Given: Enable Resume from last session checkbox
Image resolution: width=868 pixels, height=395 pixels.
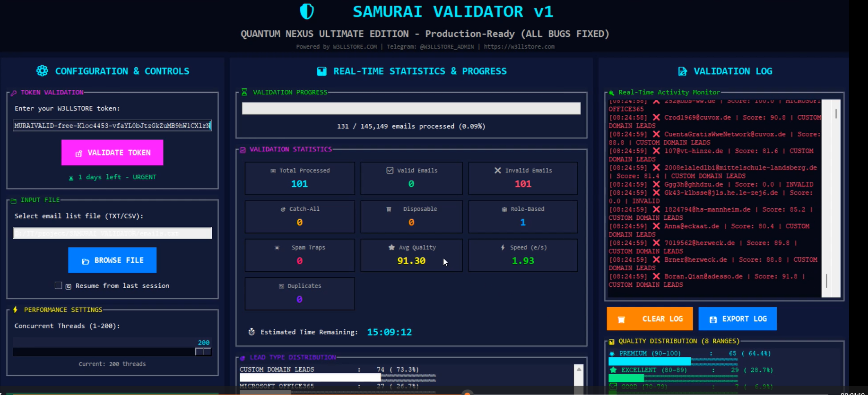Looking at the screenshot, I should click(x=58, y=285).
